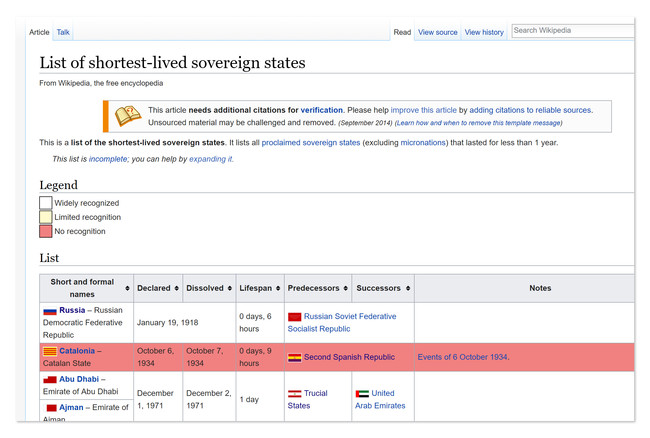Sort table by Dissolved column
650x438 pixels.
pos(230,288)
